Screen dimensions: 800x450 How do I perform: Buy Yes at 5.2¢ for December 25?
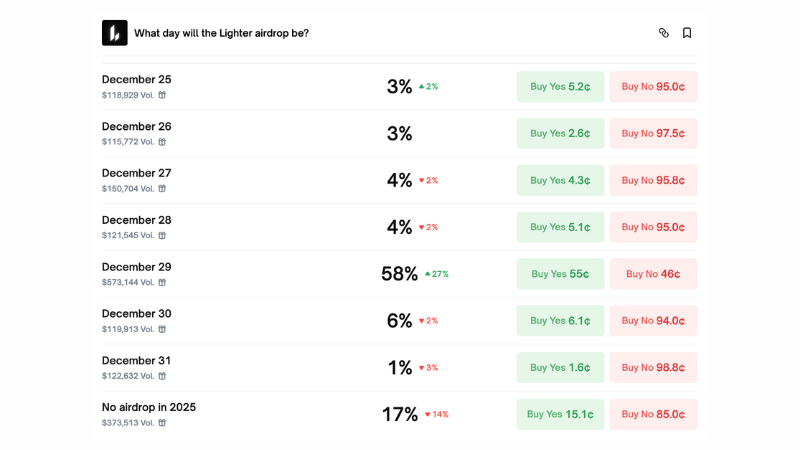pos(560,87)
